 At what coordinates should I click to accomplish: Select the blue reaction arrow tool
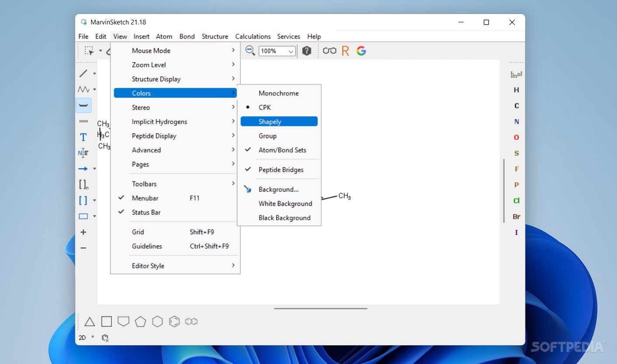tap(83, 169)
